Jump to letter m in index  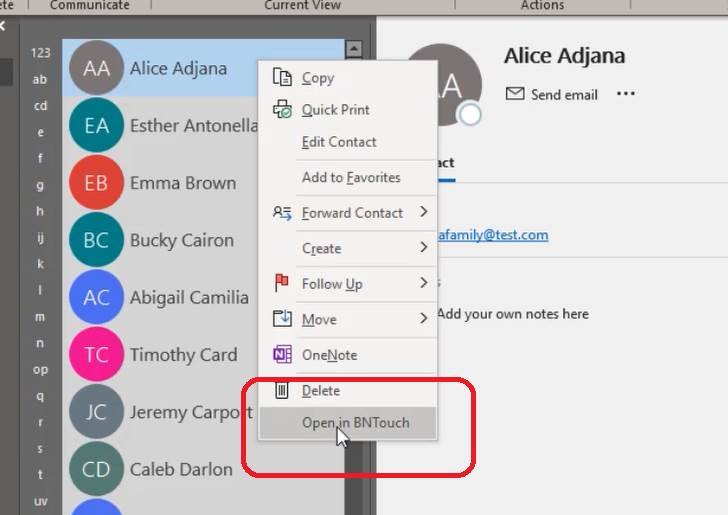click(x=40, y=317)
